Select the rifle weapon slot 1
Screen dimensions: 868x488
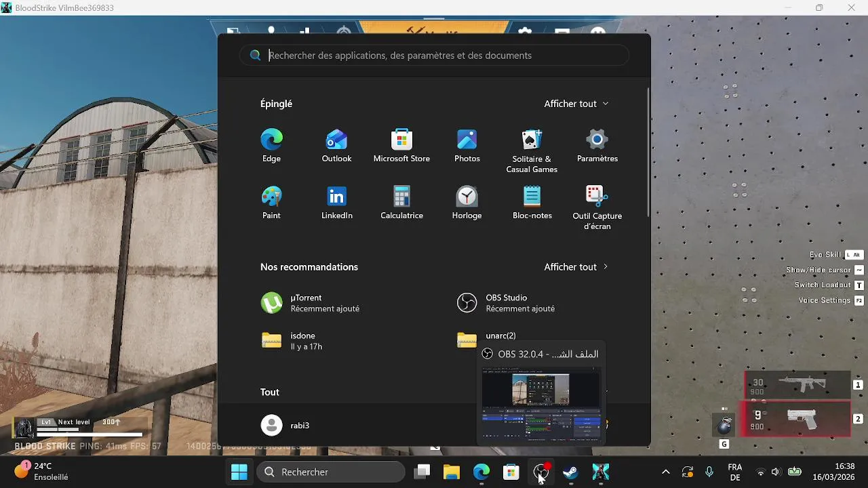pos(797,384)
